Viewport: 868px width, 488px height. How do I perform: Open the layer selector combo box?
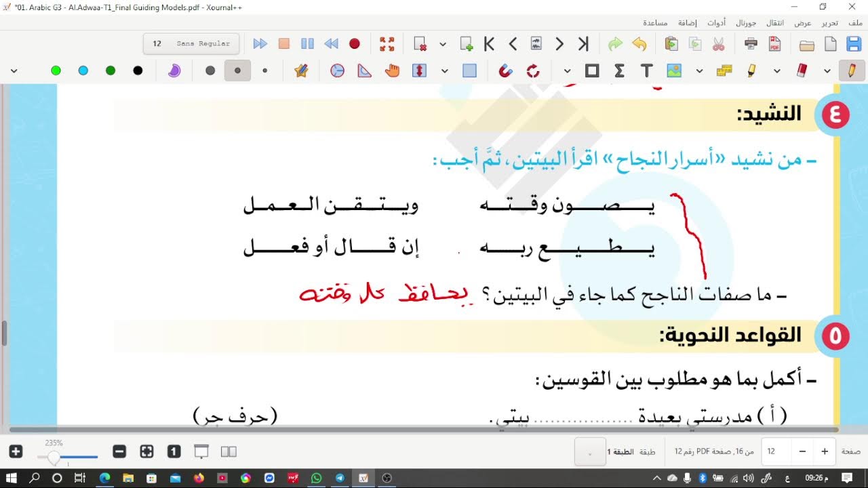[590, 451]
